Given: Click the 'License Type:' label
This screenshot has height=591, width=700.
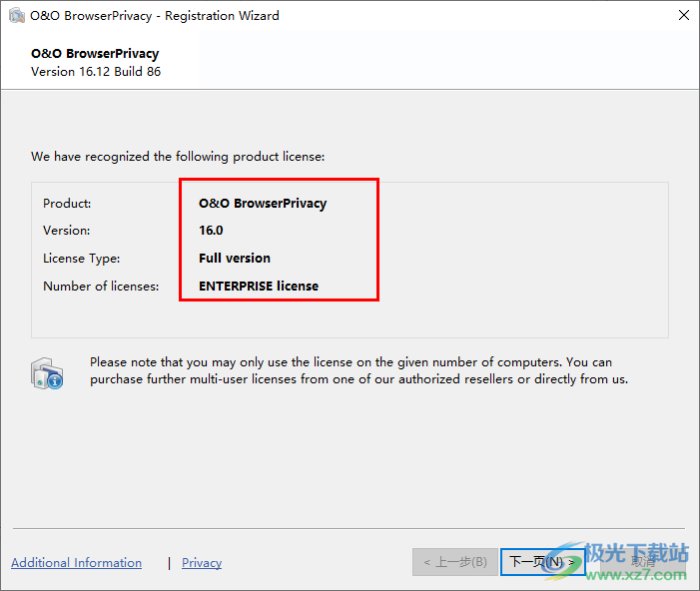Looking at the screenshot, I should click(81, 259).
